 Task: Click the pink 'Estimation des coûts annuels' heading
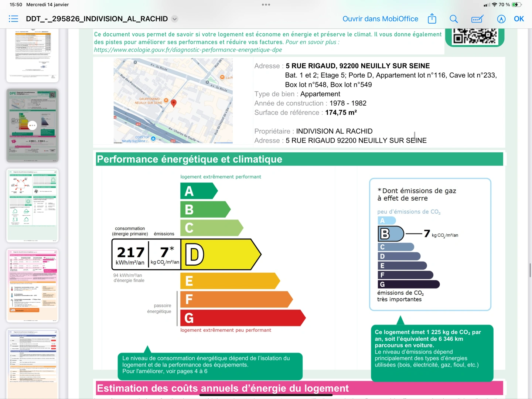[223, 388]
